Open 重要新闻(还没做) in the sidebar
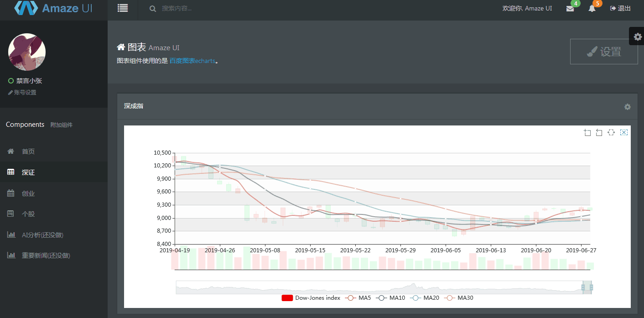 (54, 255)
